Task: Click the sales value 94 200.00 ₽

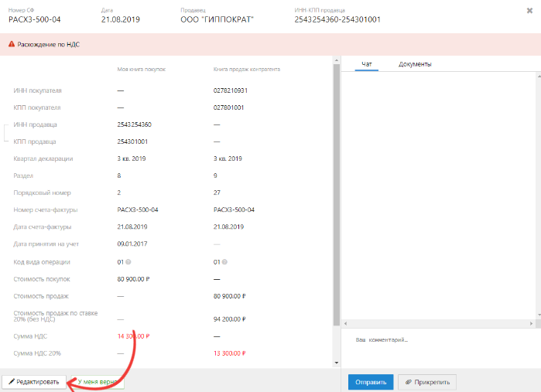Action: point(229,319)
